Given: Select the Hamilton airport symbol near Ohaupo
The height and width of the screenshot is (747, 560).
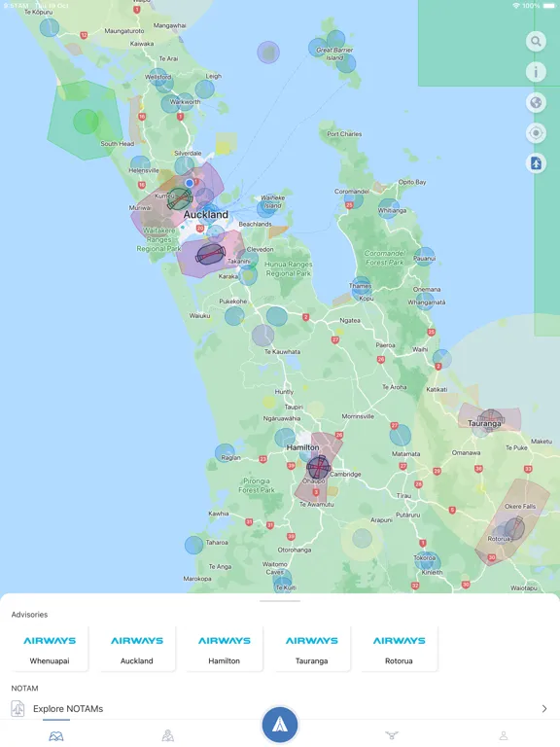Looking at the screenshot, I should (318, 467).
